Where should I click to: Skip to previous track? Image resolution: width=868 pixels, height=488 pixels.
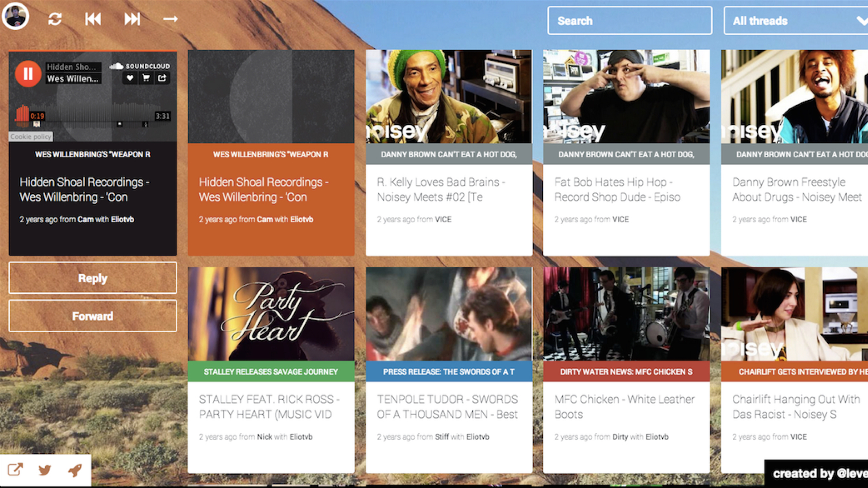[93, 19]
